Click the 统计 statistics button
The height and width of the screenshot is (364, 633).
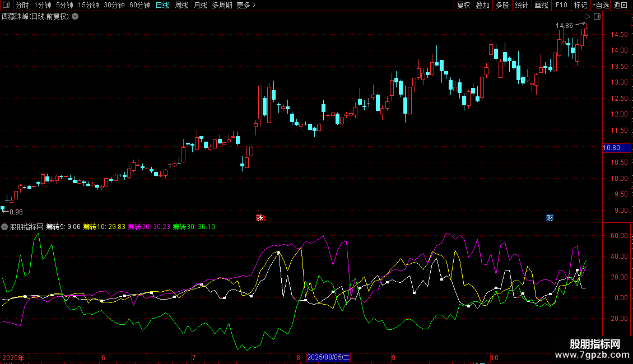(522, 5)
